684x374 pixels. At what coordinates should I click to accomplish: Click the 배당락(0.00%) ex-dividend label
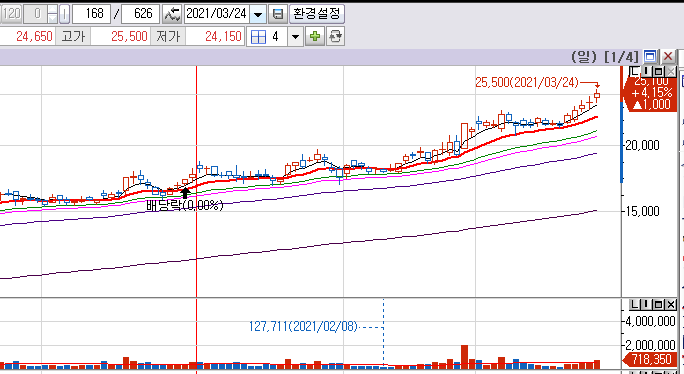(185, 206)
